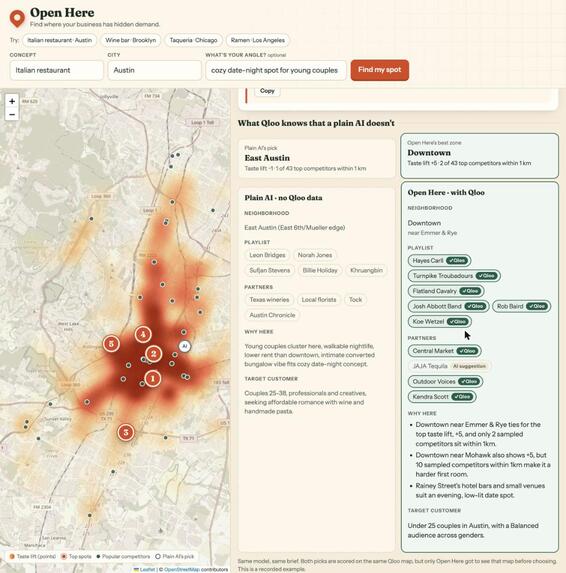This screenshot has width=566, height=573.
Task: Click the Central Market partner chip
Action: pos(444,351)
